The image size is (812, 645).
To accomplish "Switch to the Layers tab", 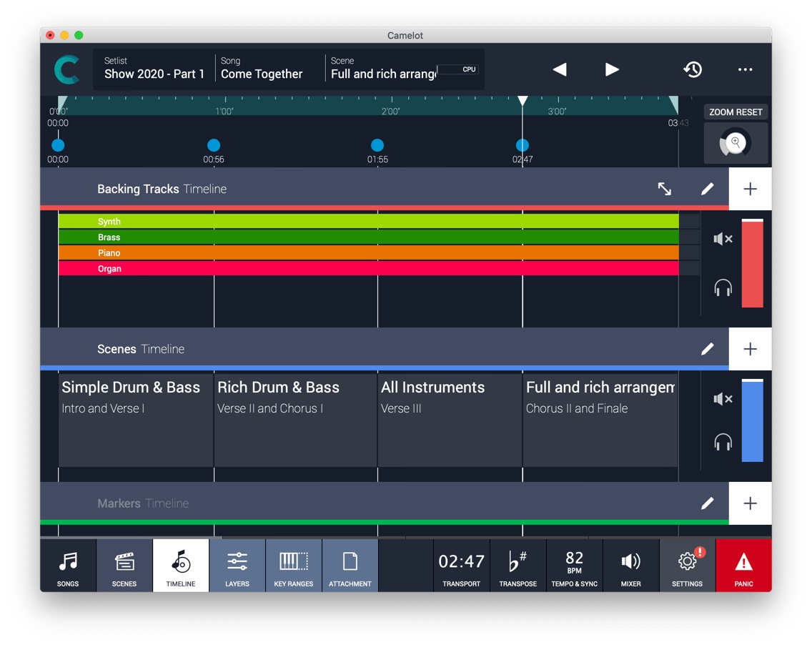I will [x=237, y=566].
